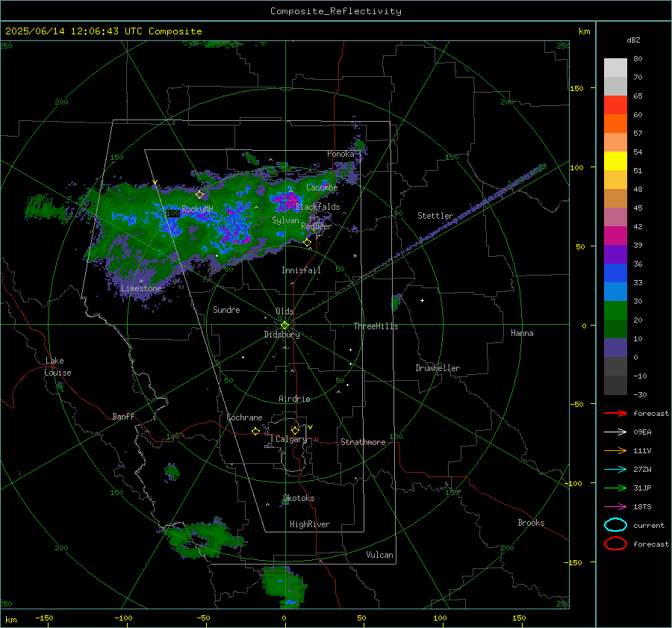Click the cyan current ellipse icon
Viewport: 672px width, 628px height.
615,525
